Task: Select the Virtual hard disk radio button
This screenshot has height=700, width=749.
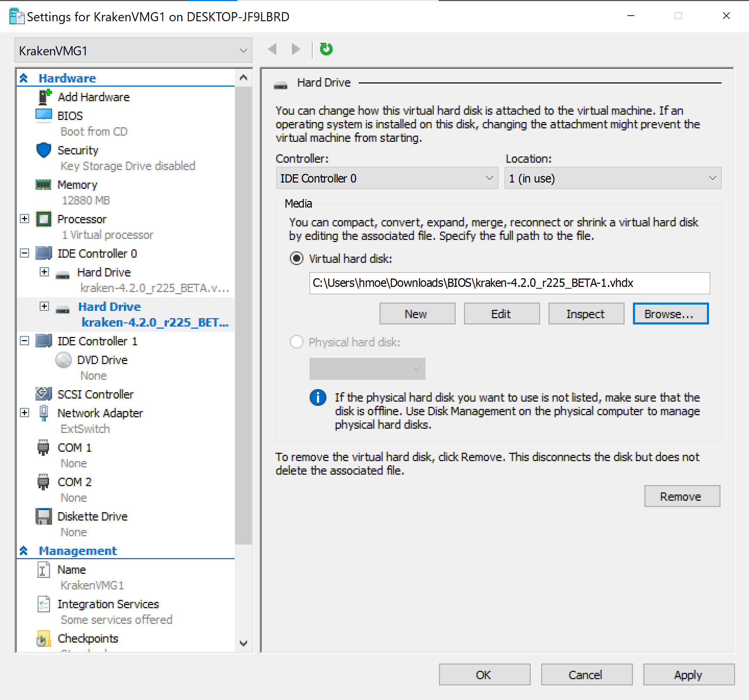Action: (x=296, y=259)
